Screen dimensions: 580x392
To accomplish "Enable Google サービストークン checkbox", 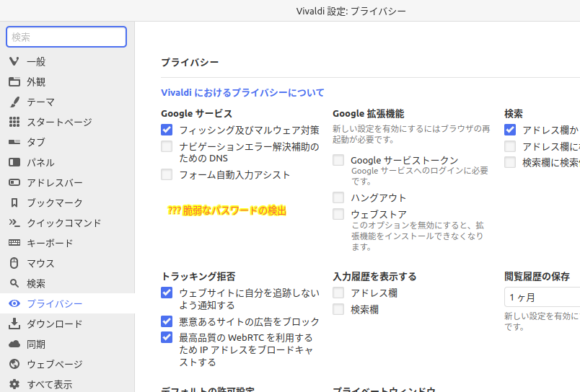I will coord(338,160).
